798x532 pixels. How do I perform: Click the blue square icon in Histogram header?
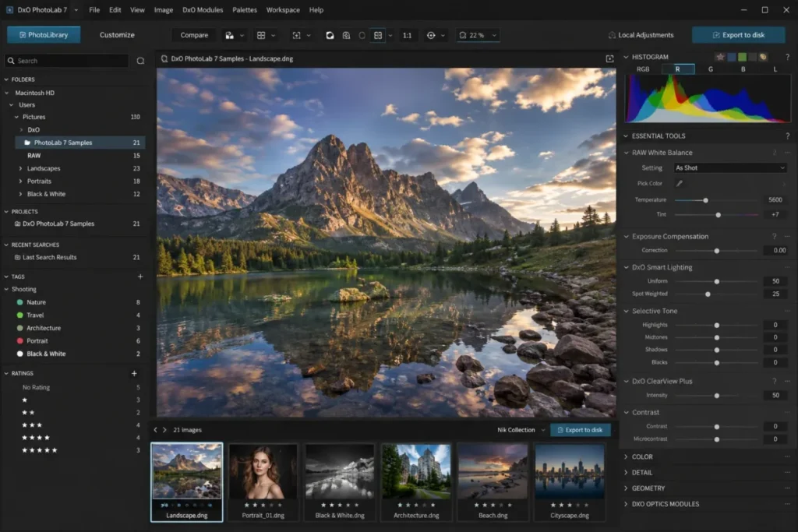(731, 57)
